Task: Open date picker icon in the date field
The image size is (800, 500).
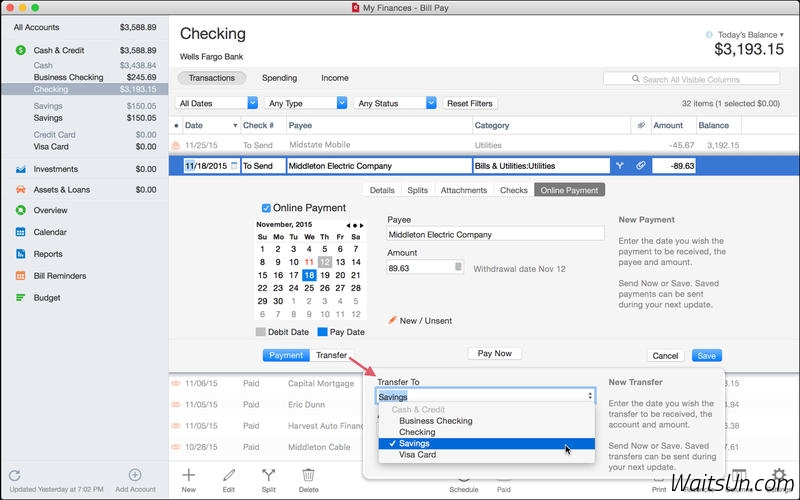Action: (234, 166)
